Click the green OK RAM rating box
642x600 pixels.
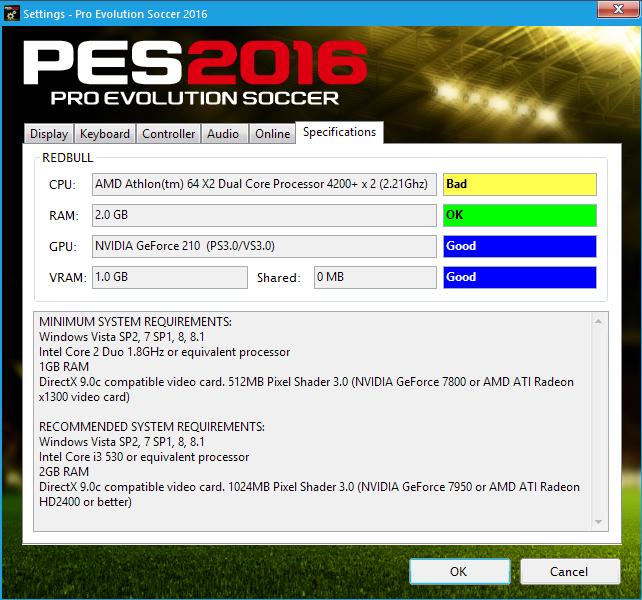[x=520, y=215]
